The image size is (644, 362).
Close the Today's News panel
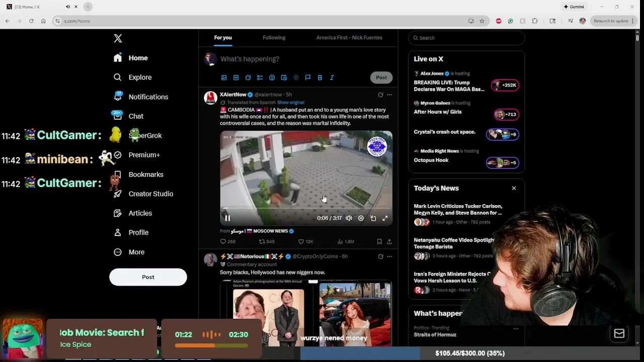(x=514, y=188)
